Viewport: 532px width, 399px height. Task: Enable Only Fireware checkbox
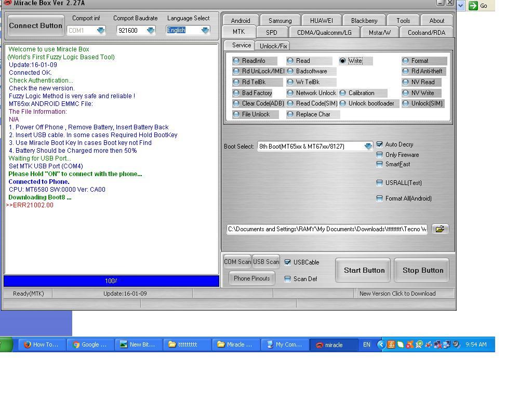tap(380, 155)
